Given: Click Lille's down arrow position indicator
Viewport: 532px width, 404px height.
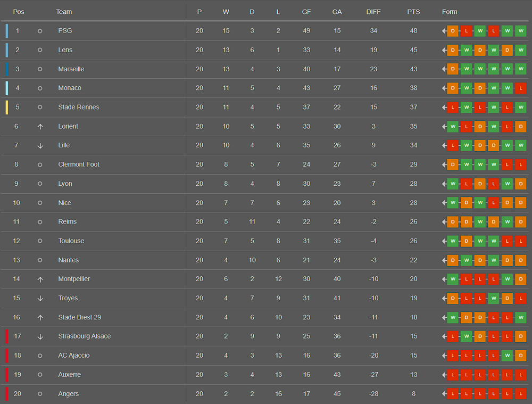Looking at the screenshot, I should pos(40,145).
